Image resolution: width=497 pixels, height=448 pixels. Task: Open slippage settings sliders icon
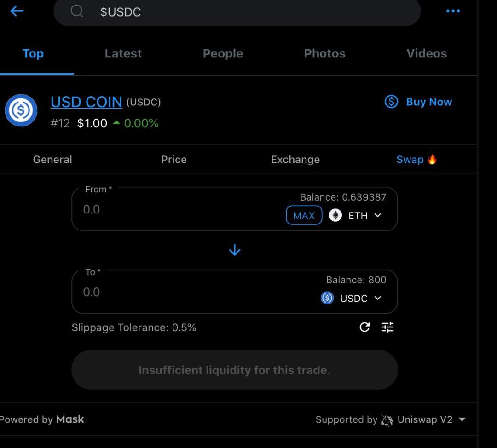[388, 327]
